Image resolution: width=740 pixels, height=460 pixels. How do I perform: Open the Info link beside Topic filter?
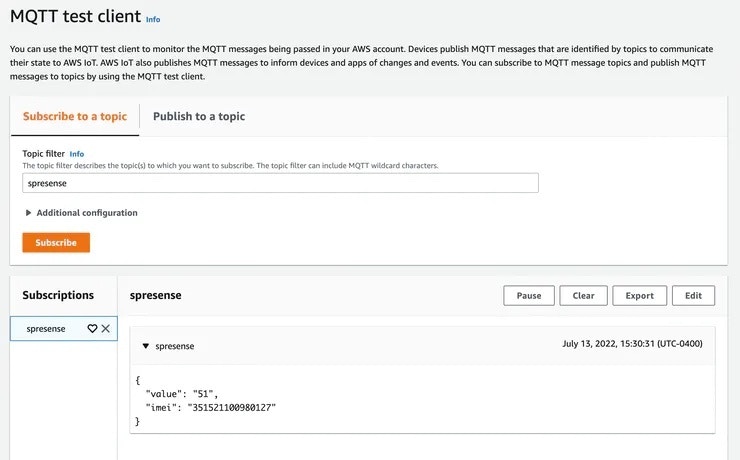pos(77,154)
